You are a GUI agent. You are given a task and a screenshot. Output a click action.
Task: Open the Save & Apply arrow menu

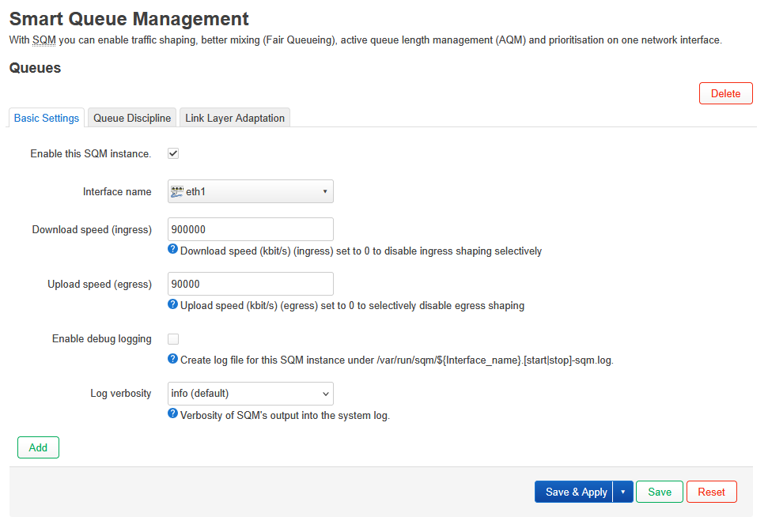coord(623,492)
